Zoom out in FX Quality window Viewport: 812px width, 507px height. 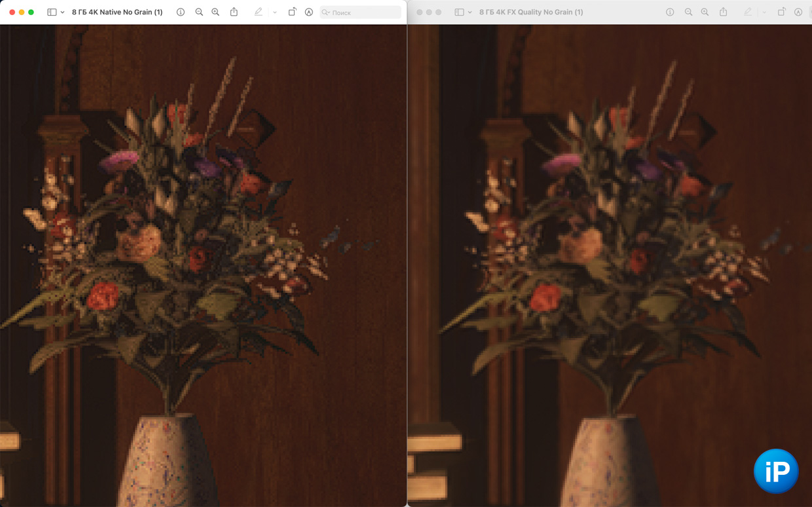(x=688, y=12)
